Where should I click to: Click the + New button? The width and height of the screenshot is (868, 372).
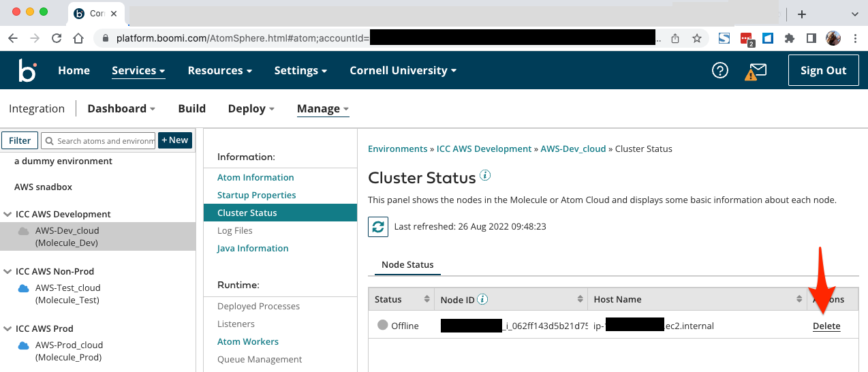pyautogui.click(x=174, y=140)
